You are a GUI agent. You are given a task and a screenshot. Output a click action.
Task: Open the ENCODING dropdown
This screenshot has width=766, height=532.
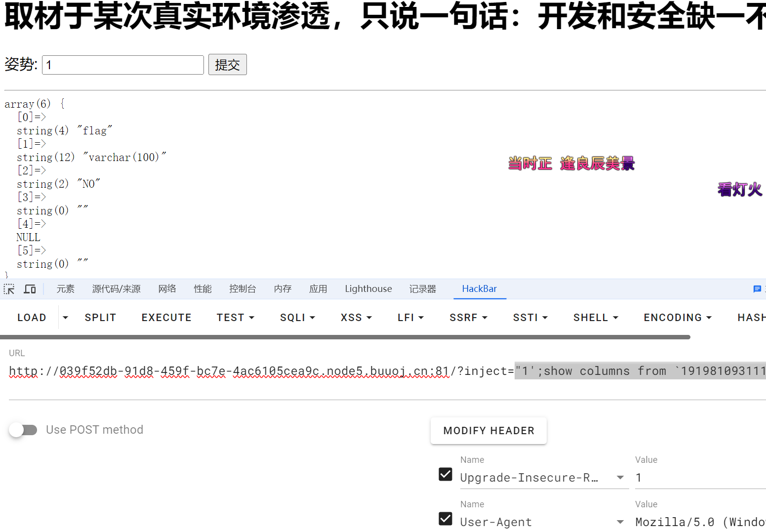pos(677,318)
